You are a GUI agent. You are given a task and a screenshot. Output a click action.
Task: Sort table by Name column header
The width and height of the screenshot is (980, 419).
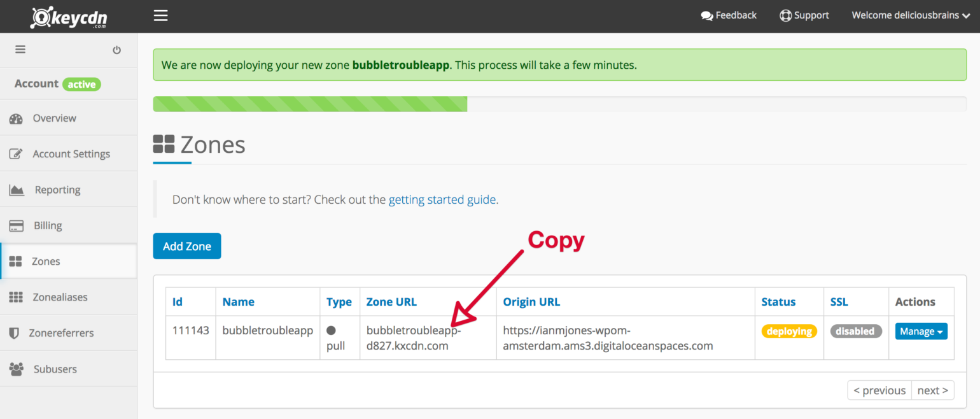(238, 302)
